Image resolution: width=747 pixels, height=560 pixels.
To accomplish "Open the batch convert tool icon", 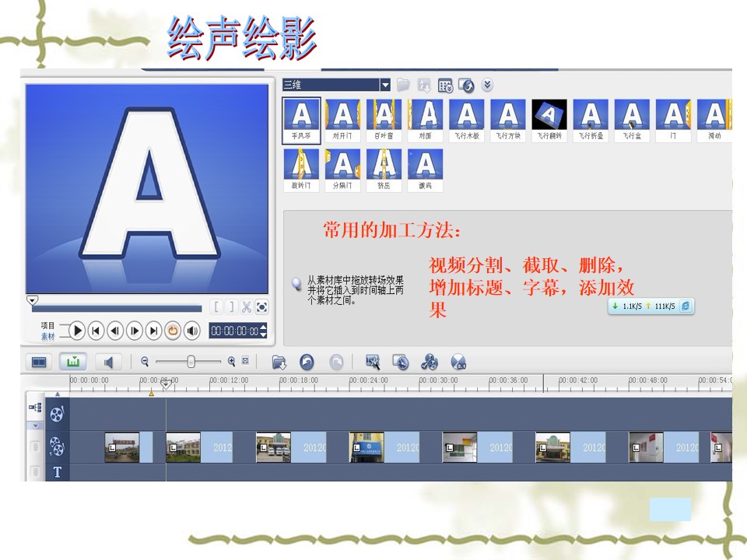I will [373, 362].
